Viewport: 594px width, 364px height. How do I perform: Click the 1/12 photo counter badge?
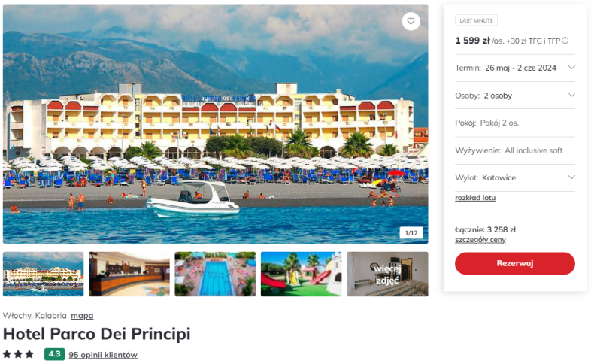(x=411, y=233)
